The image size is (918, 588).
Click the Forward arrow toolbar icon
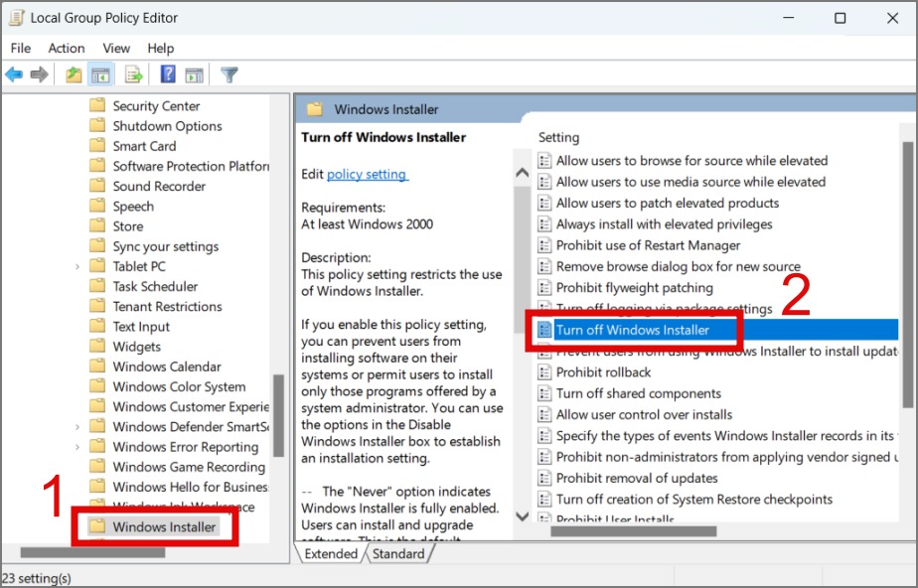point(39,74)
